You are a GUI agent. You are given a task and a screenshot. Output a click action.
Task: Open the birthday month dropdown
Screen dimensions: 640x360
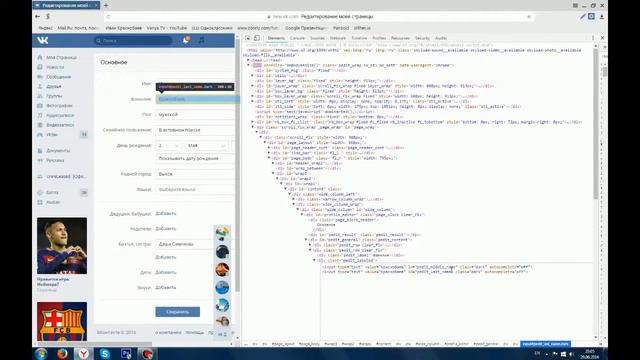[x=206, y=145]
